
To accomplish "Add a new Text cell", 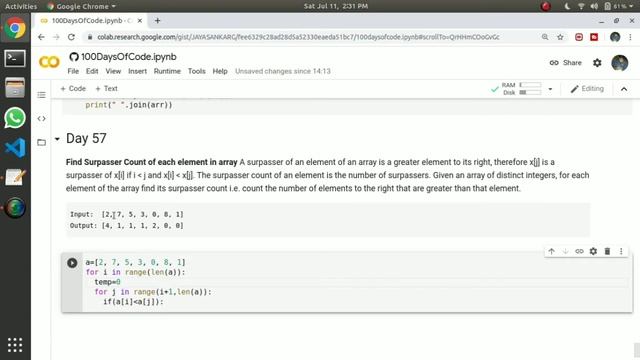I will [x=107, y=89].
